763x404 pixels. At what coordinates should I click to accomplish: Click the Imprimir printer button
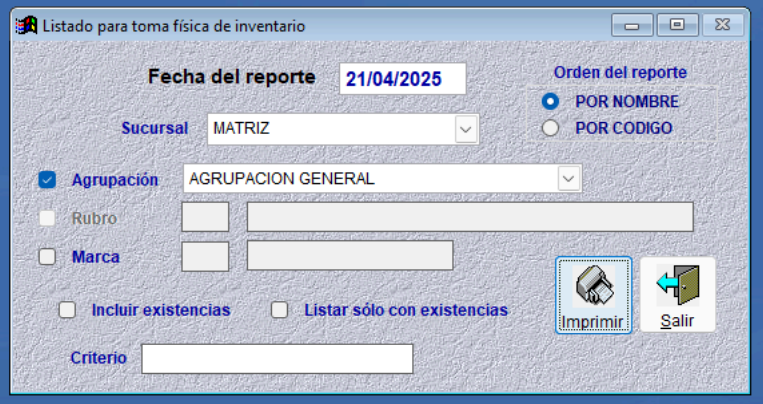(593, 295)
